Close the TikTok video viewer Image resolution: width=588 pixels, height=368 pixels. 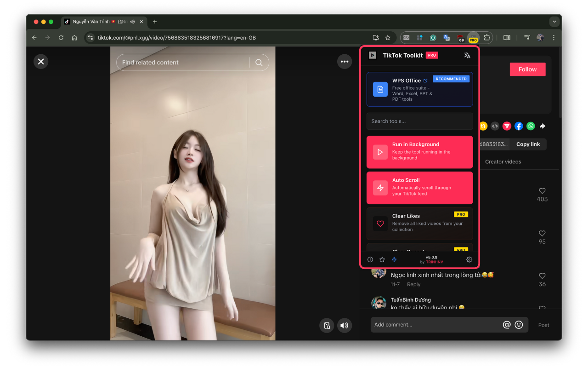click(x=41, y=62)
